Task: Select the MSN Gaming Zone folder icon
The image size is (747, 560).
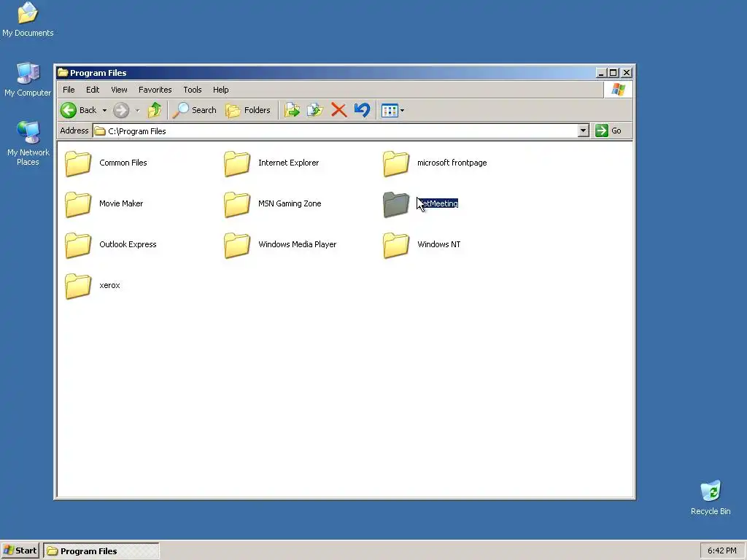Action: 237,204
